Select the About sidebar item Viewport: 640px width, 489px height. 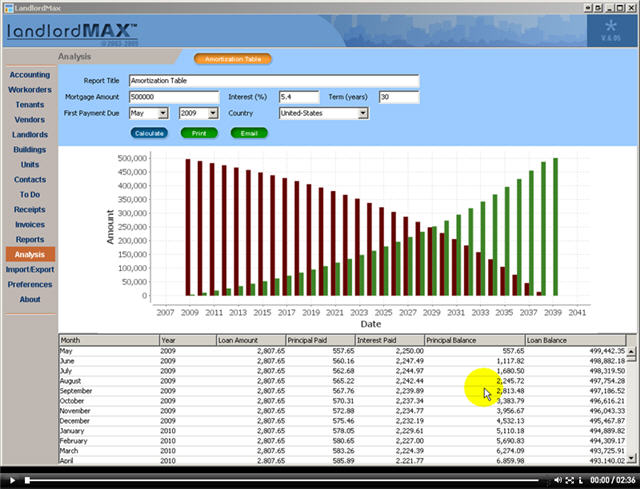click(x=30, y=300)
